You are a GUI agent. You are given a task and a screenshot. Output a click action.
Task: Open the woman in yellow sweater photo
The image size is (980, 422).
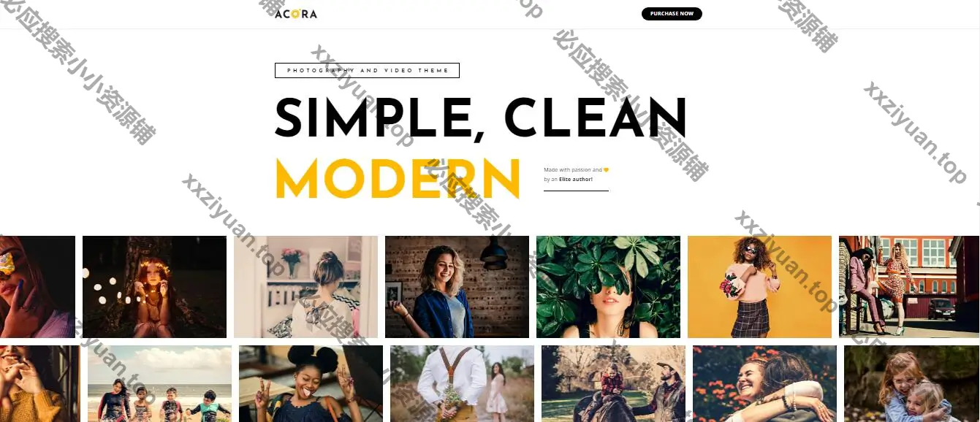(40, 384)
